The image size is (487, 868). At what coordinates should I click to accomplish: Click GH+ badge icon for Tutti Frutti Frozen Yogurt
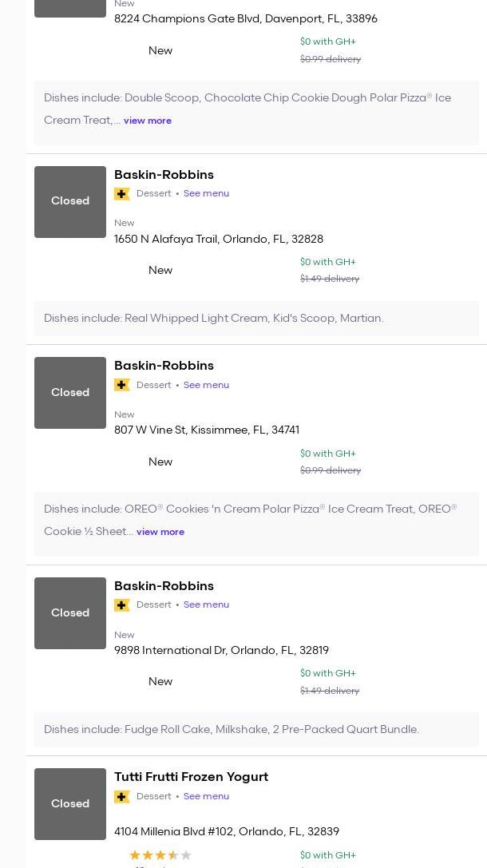coord(122,797)
